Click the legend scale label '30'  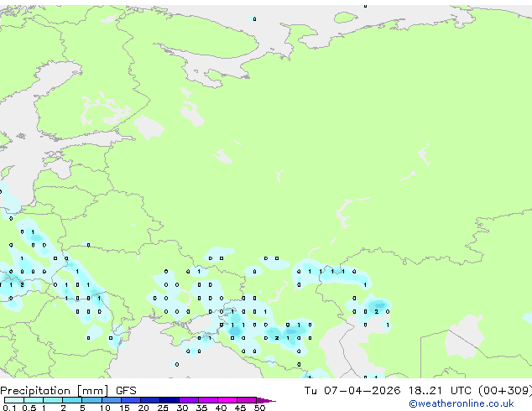[182, 408]
